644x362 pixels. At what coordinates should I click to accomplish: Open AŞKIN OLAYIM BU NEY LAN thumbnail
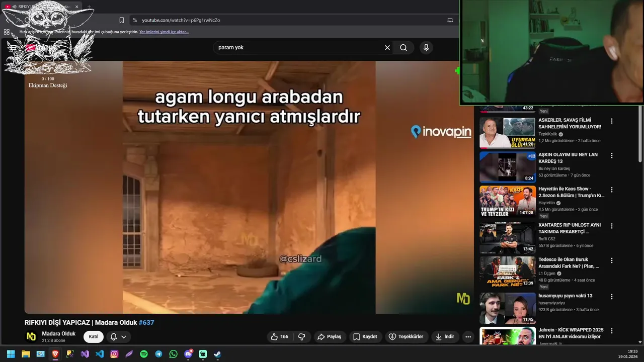[507, 167]
